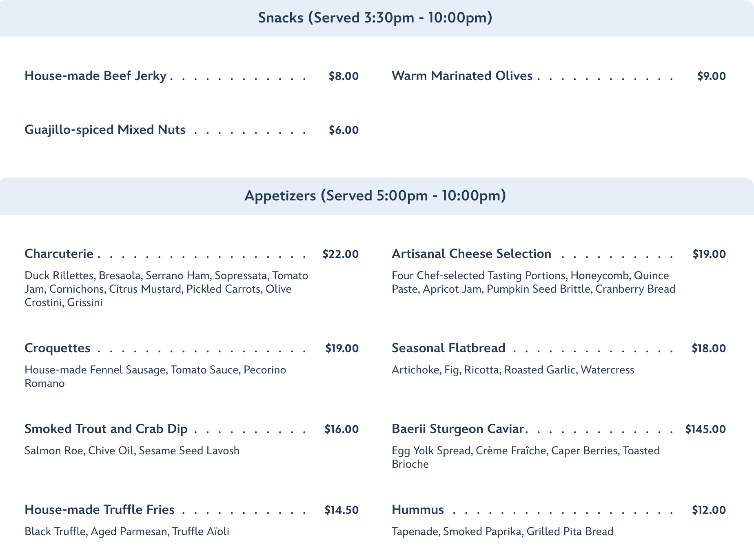
Task: Select the Warm Marinated Olives item
Action: click(x=462, y=76)
